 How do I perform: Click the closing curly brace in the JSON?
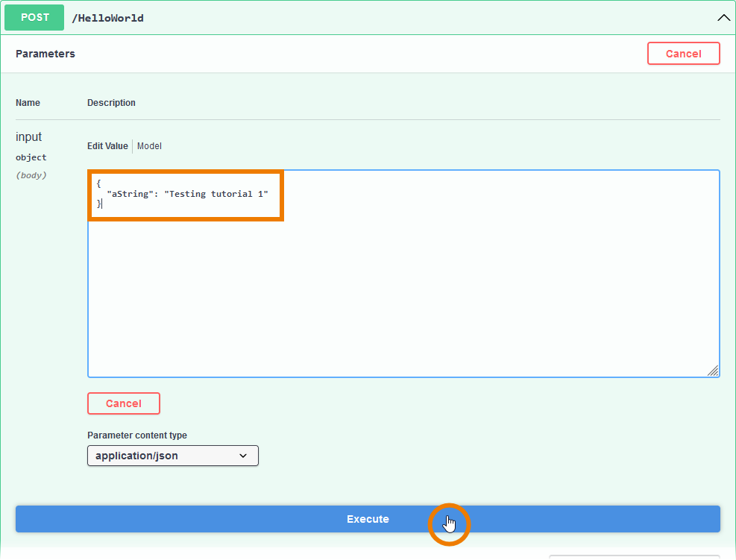coord(98,204)
